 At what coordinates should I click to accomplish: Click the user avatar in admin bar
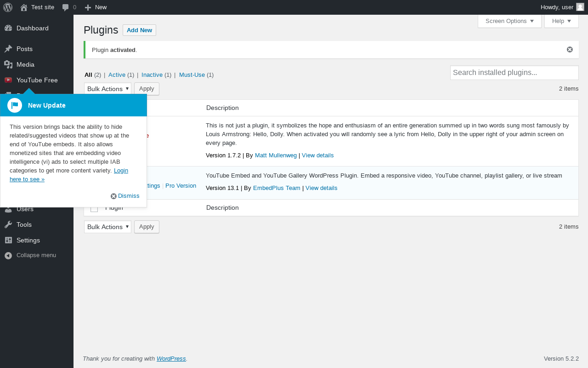580,7
